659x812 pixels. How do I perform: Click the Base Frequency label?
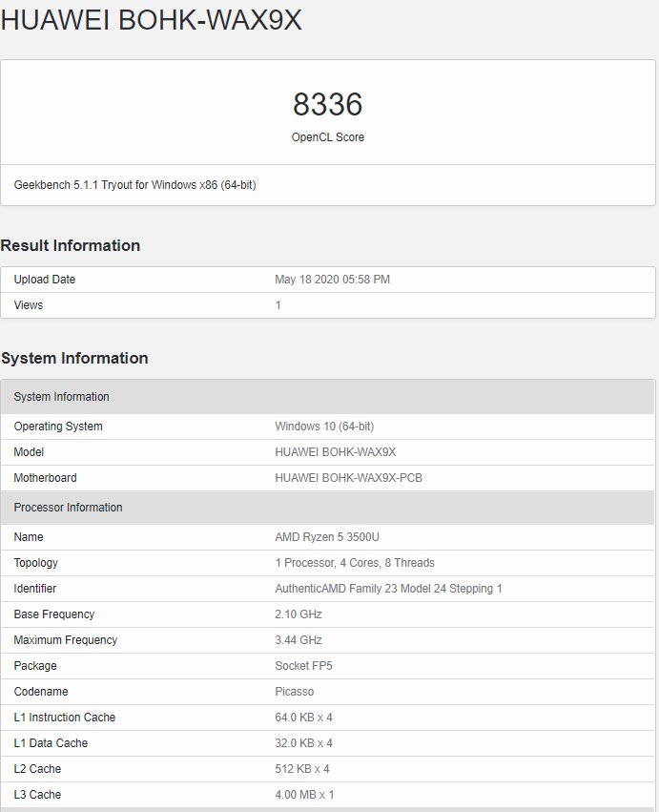pos(54,614)
